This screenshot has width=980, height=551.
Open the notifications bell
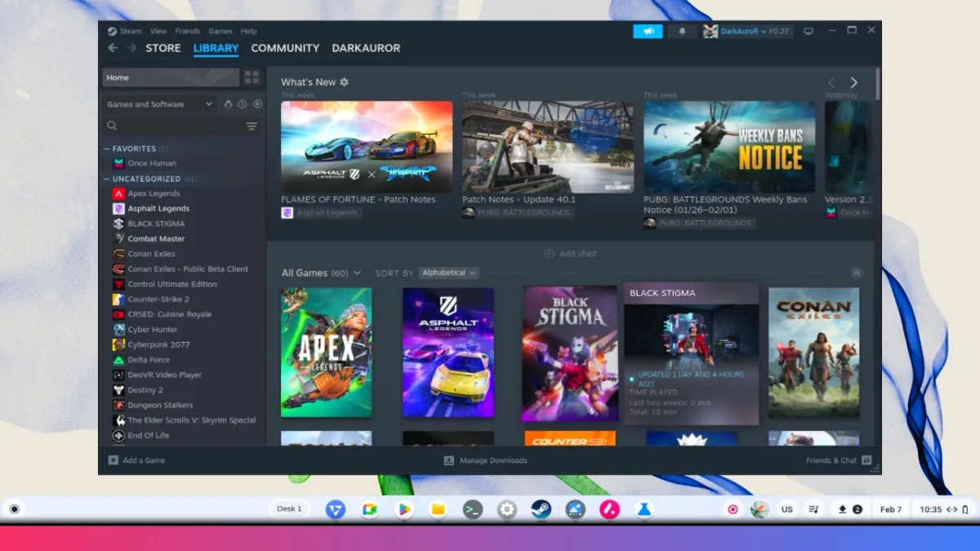[682, 31]
